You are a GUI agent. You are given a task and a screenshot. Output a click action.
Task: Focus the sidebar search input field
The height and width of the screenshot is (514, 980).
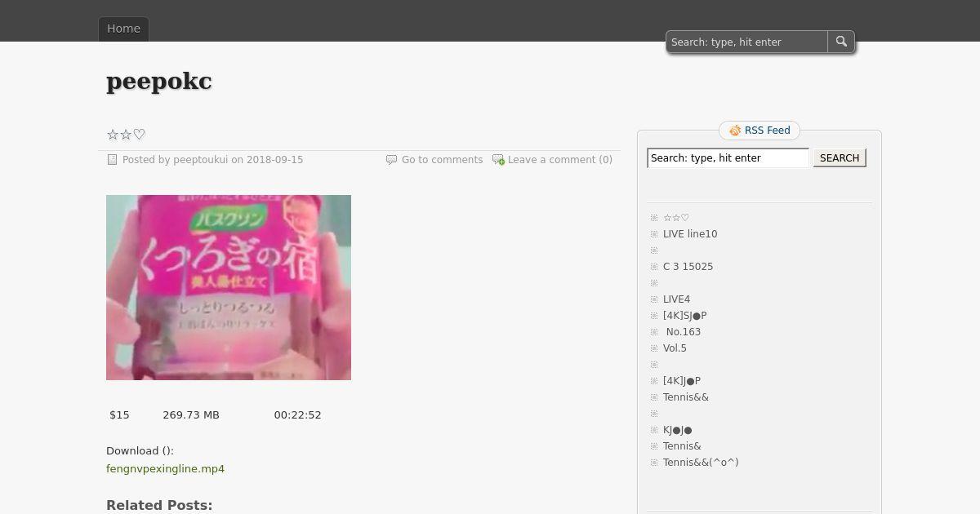tap(728, 158)
